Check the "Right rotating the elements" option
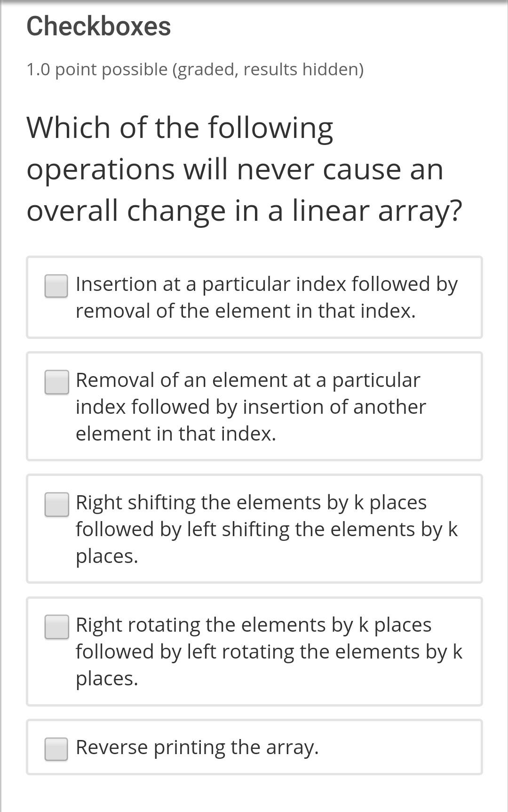 pyautogui.click(x=57, y=627)
